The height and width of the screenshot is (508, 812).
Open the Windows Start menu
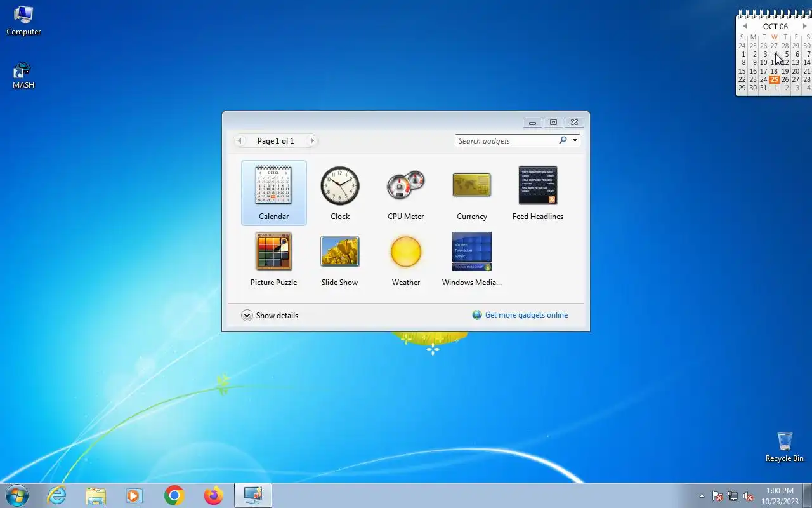[x=17, y=495]
